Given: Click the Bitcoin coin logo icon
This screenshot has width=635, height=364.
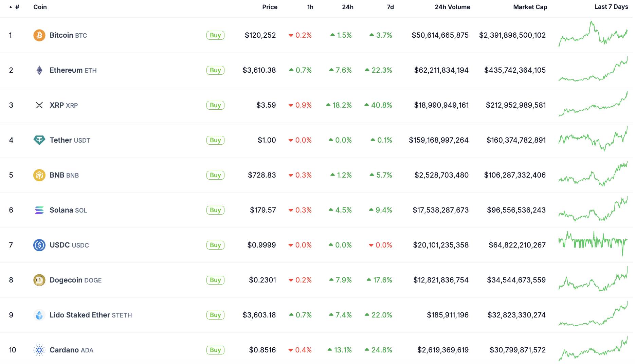Looking at the screenshot, I should pyautogui.click(x=39, y=35).
